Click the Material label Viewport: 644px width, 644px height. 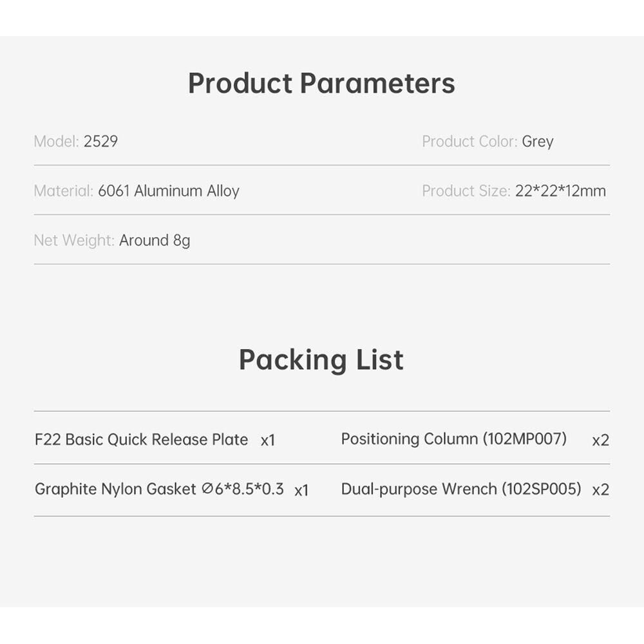pyautogui.click(x=63, y=191)
